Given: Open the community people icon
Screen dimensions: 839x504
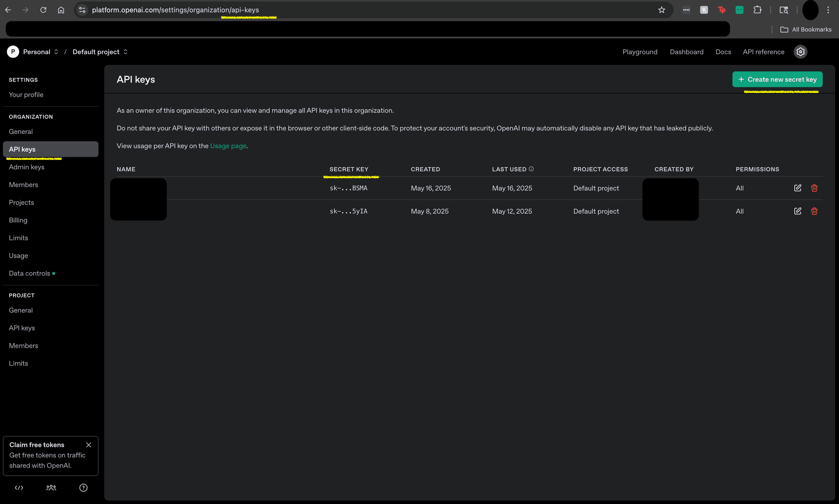Looking at the screenshot, I should click(x=51, y=487).
